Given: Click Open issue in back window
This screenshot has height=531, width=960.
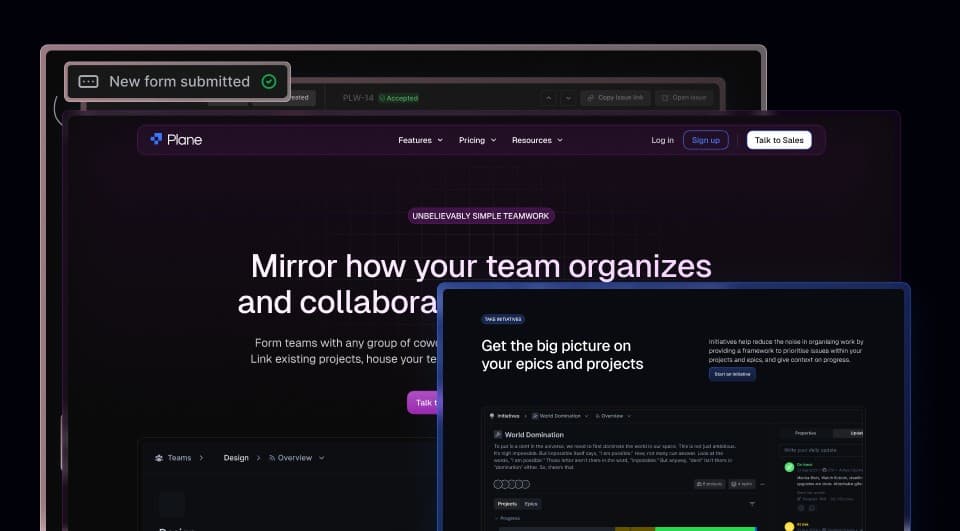Looking at the screenshot, I should pyautogui.click(x=684, y=98).
